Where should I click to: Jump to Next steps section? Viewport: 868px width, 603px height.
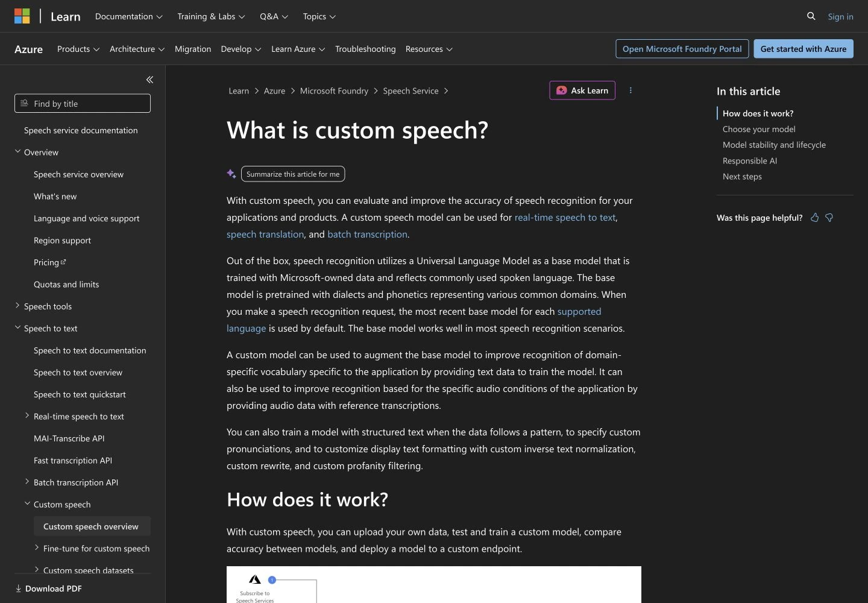click(742, 176)
